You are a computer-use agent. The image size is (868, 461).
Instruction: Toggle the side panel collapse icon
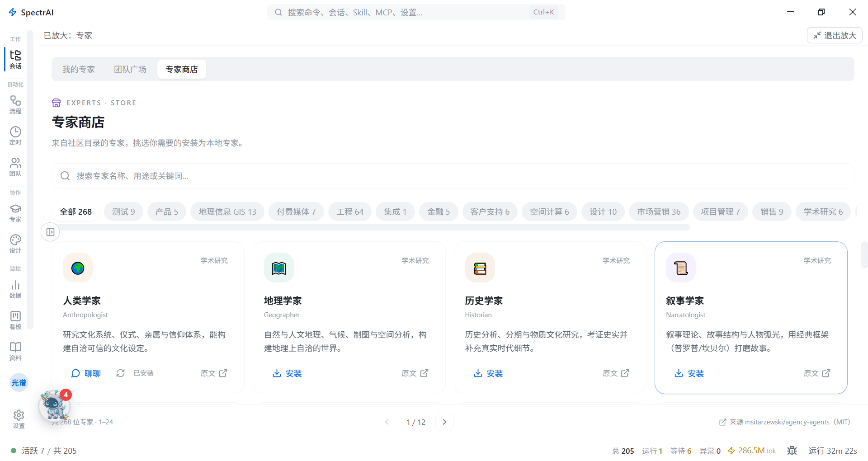click(50, 232)
